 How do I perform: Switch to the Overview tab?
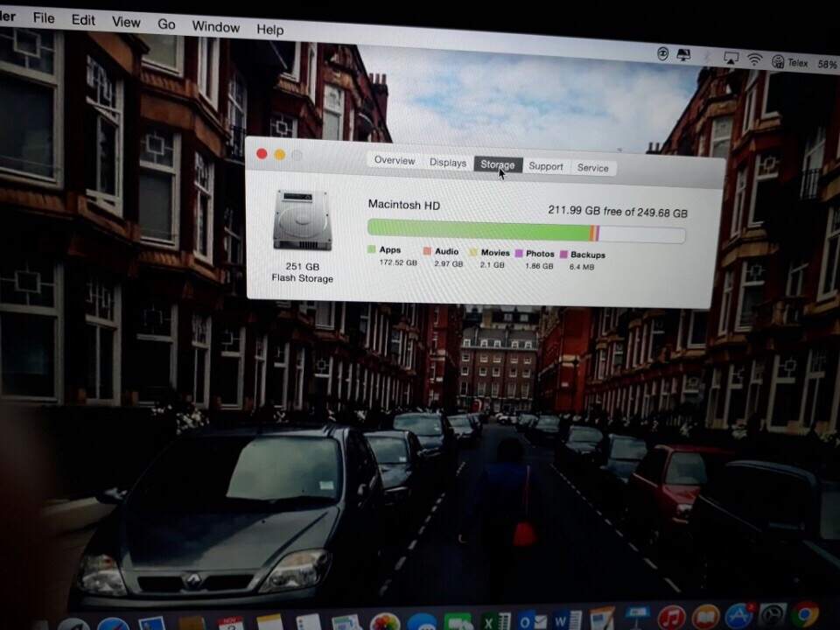395,160
